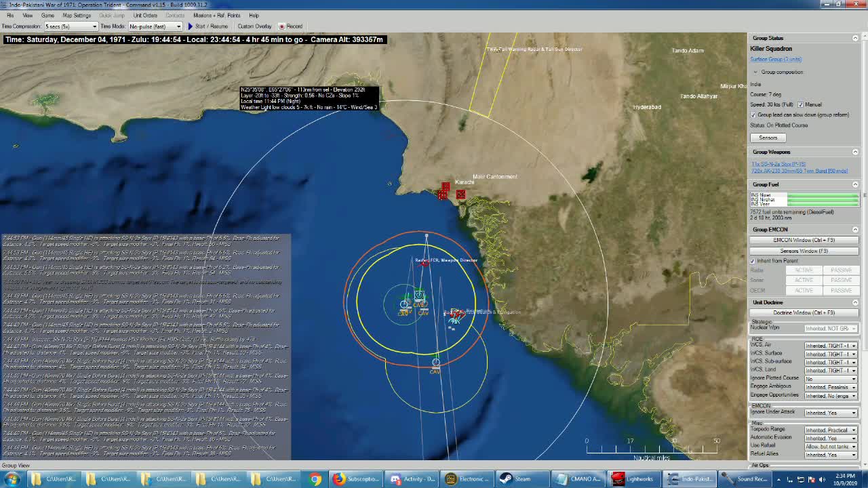Select the CAV contact marker south of group
The image size is (868, 488).
tap(435, 363)
